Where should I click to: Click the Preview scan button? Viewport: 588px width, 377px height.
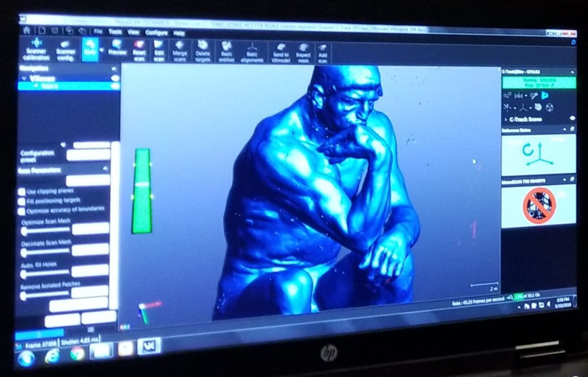(x=118, y=49)
